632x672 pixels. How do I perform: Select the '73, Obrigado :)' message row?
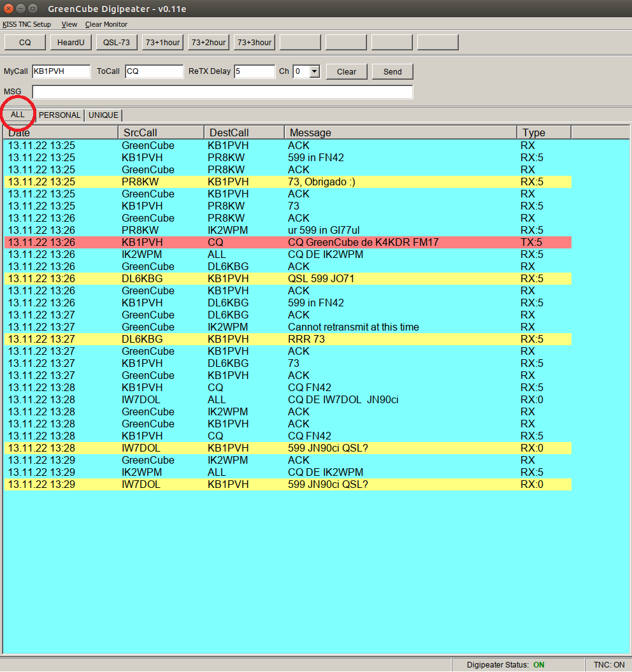(x=288, y=182)
